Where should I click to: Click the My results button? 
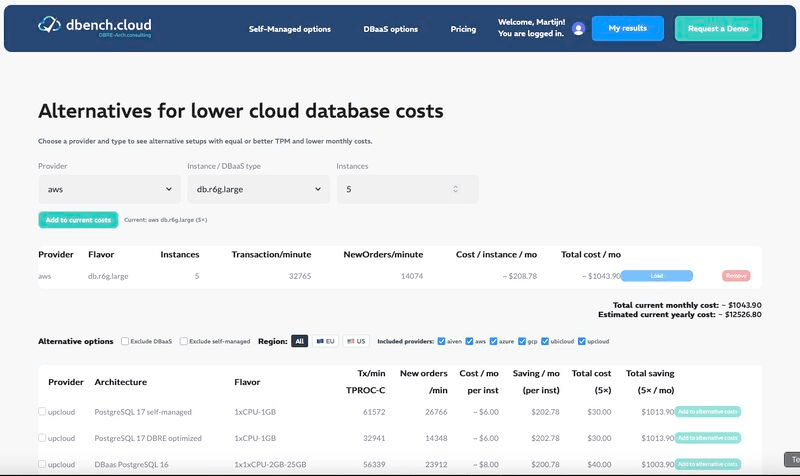tap(627, 28)
